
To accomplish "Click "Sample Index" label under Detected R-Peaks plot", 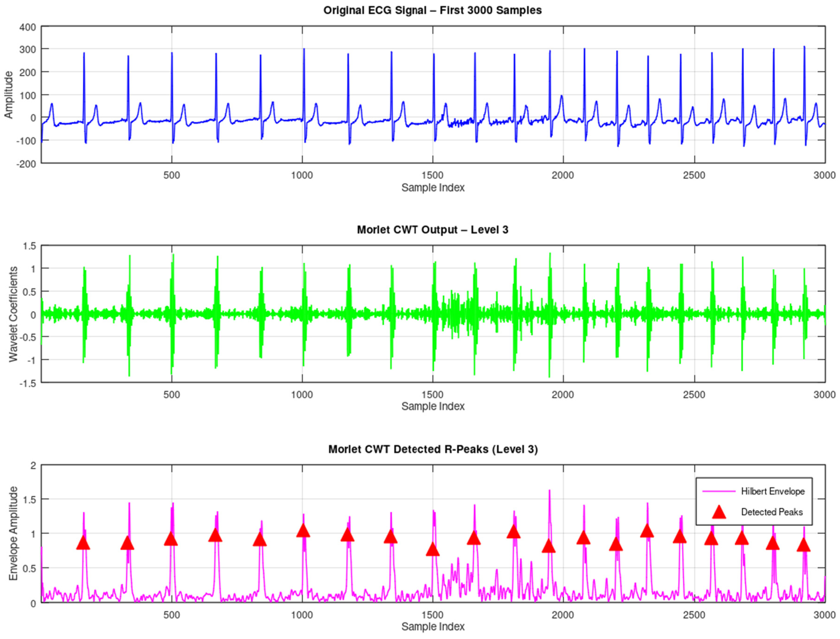I will [433, 626].
